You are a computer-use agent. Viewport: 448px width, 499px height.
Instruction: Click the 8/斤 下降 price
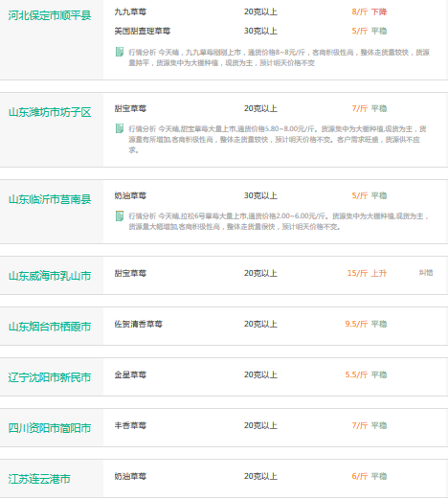(370, 11)
